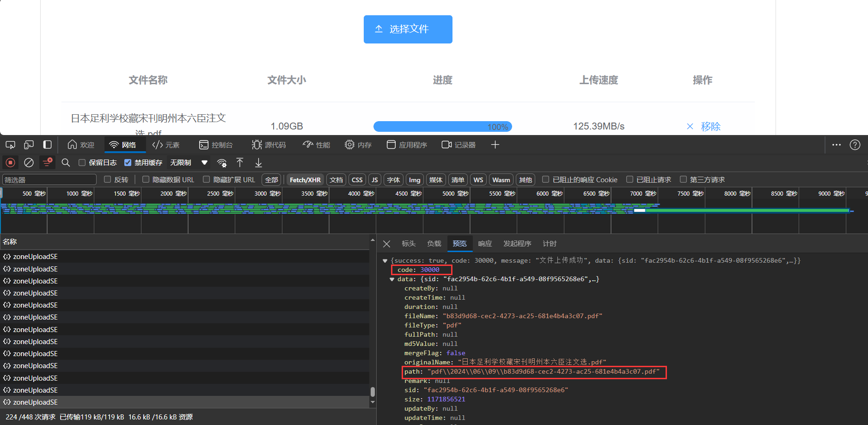Open the 负载 details tab
Screen dimensions: 868x425
(x=434, y=244)
